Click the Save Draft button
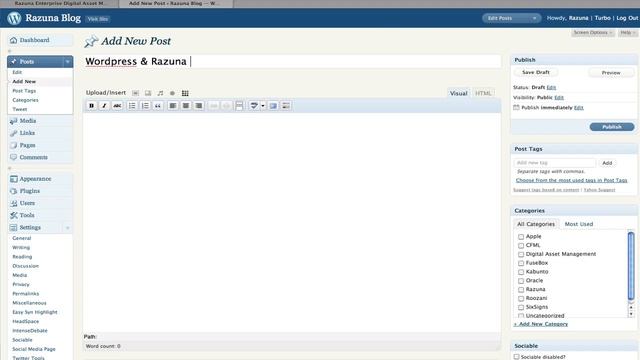This screenshot has height=360, width=640. [x=536, y=72]
